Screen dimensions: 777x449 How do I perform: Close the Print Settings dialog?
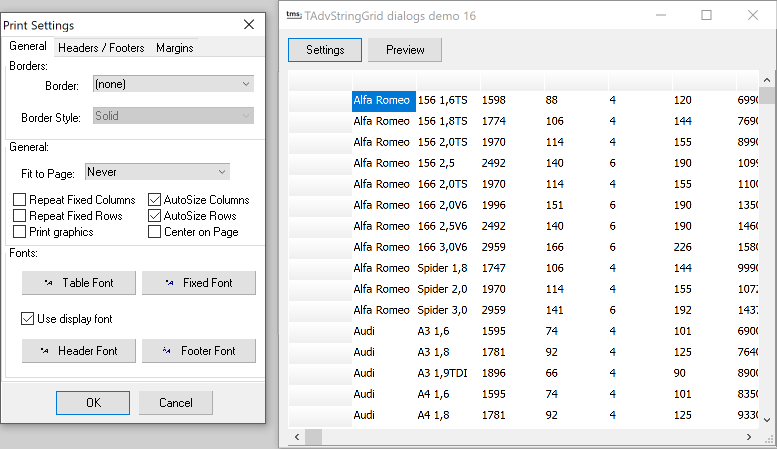[249, 24]
